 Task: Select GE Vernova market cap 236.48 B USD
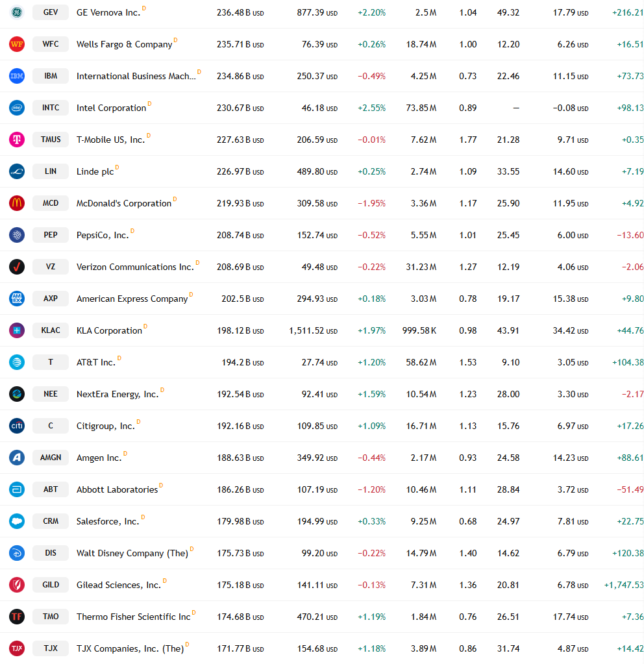pyautogui.click(x=240, y=13)
